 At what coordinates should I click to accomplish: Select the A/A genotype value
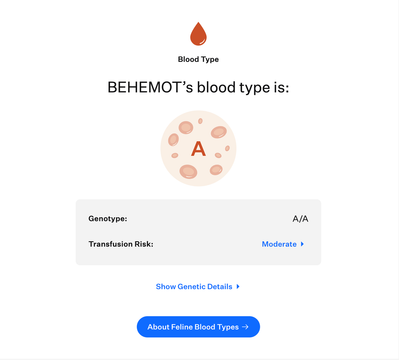pos(300,219)
